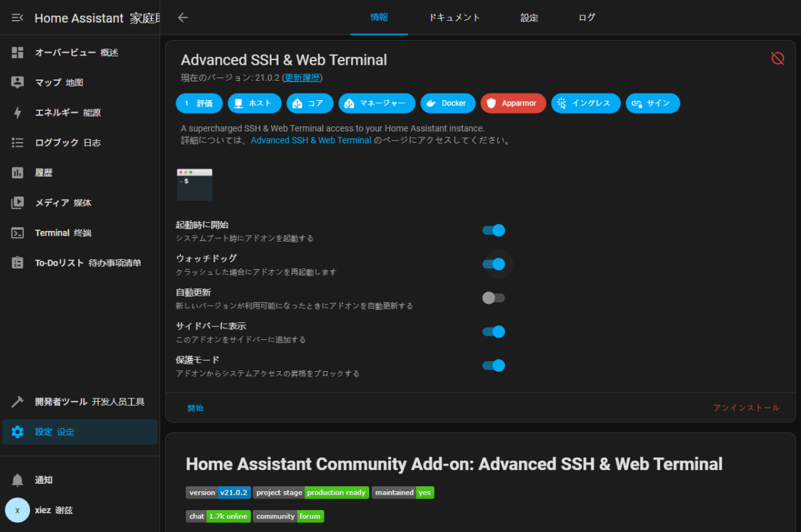Open the 開発者ツール hammer icon
The height and width of the screenshot is (532, 801).
pyautogui.click(x=18, y=402)
